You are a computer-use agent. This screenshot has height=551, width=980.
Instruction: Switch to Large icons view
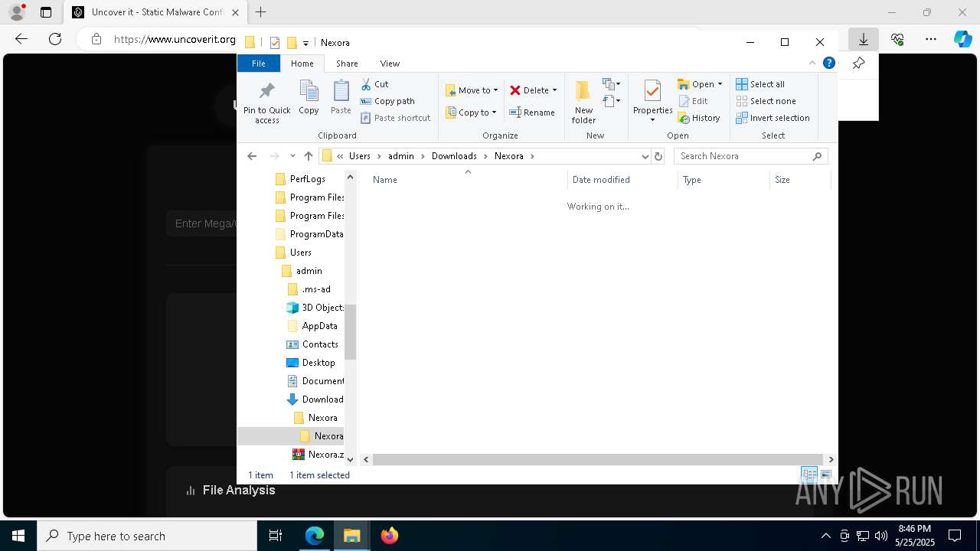click(x=825, y=475)
